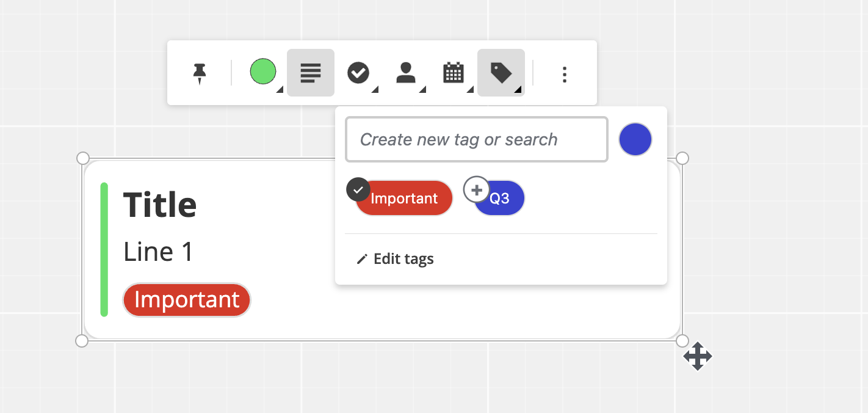Click the card's 'Title' heading text
The image size is (868, 413).
point(160,205)
